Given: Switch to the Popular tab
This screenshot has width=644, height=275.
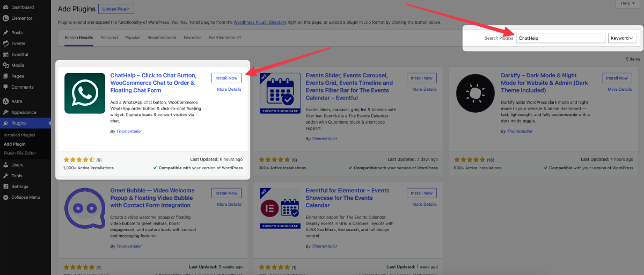Looking at the screenshot, I should (133, 38).
